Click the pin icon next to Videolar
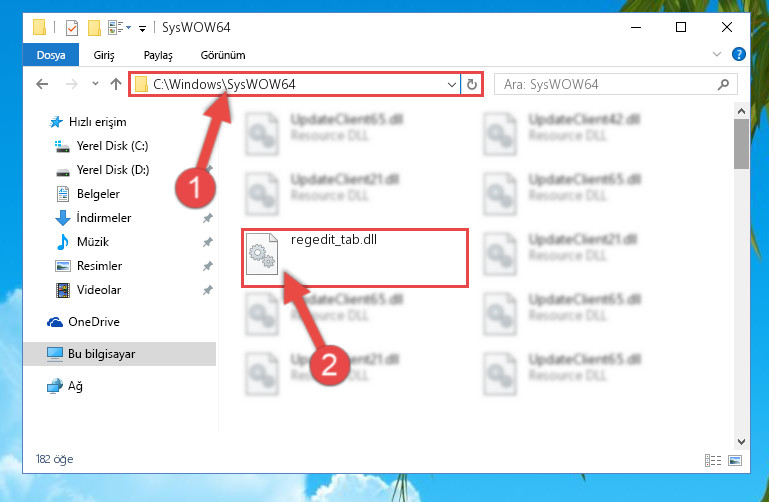The height and width of the screenshot is (502, 769). [x=208, y=290]
